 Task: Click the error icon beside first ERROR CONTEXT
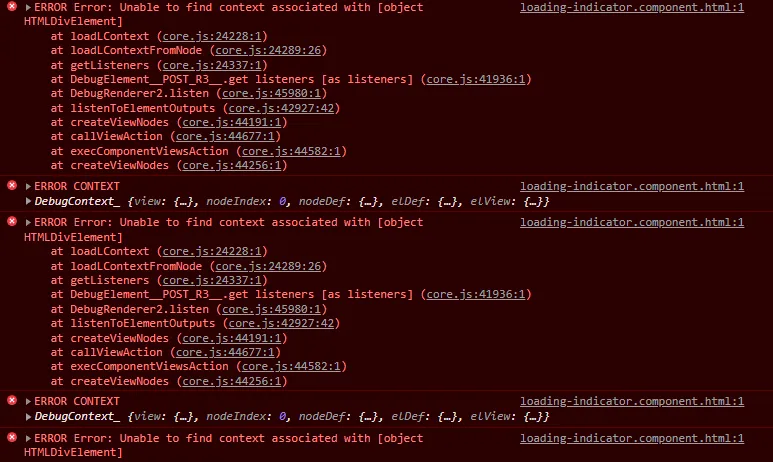(x=12, y=185)
